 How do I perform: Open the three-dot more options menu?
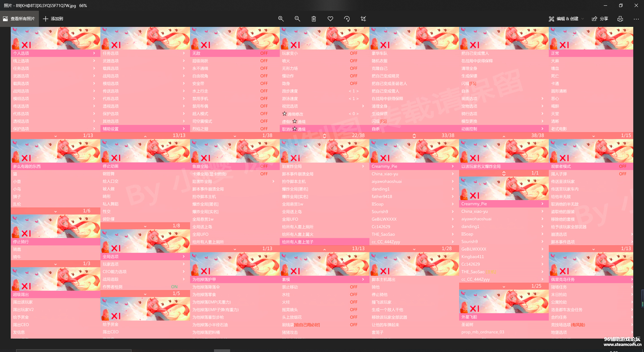[x=636, y=19]
